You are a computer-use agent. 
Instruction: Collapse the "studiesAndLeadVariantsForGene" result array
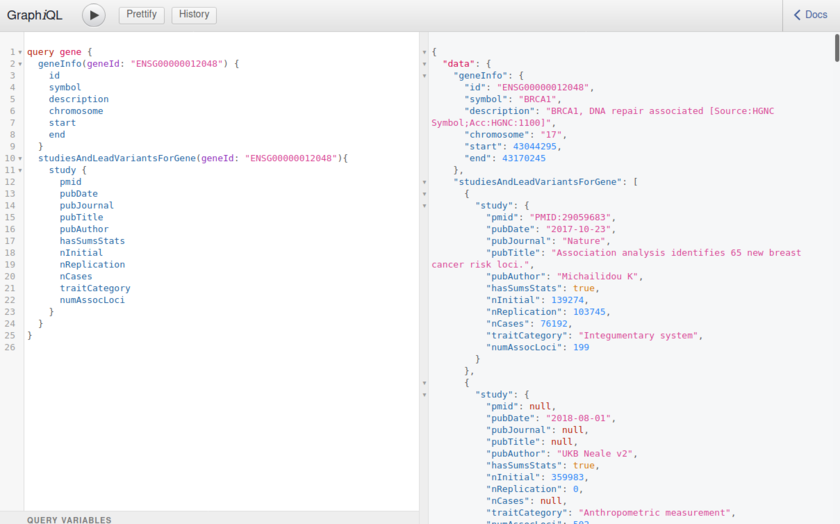click(x=424, y=182)
